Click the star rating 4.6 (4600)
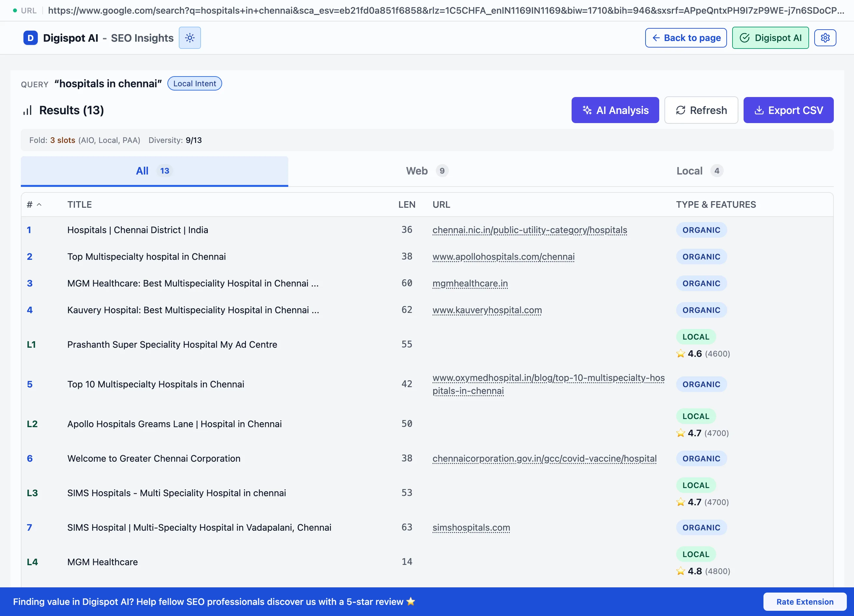Viewport: 854px width, 616px height. (703, 354)
